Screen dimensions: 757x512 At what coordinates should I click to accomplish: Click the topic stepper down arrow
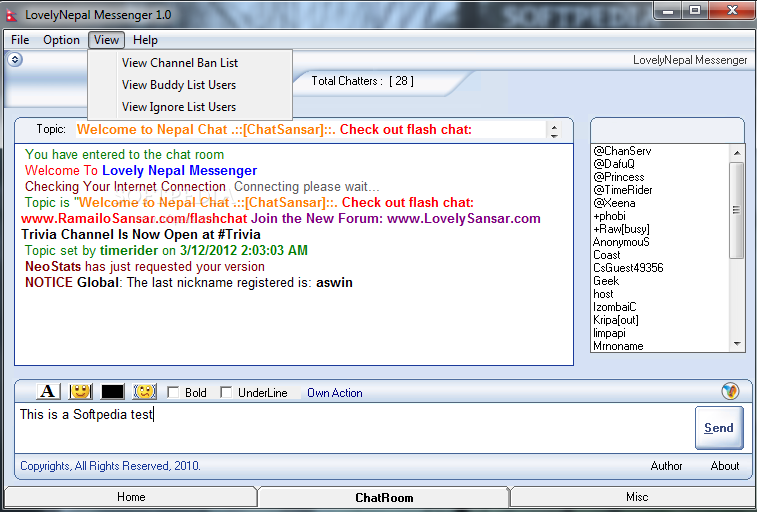click(x=554, y=135)
